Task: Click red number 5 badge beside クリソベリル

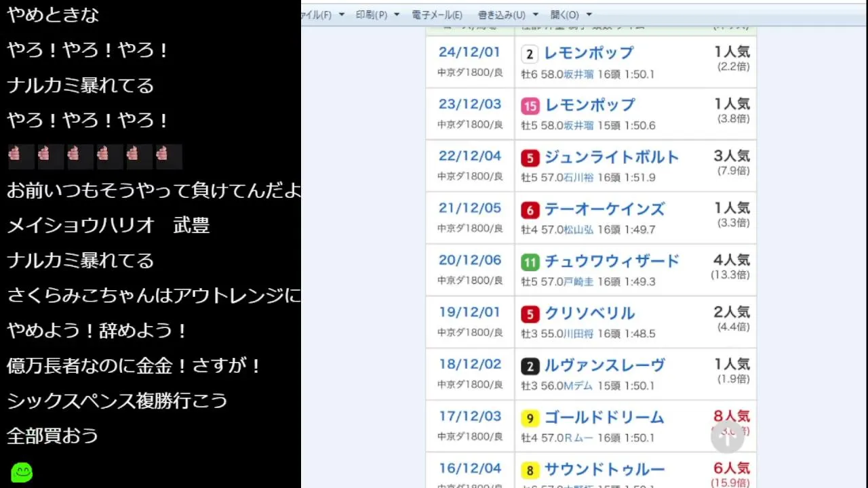Action: (x=530, y=314)
